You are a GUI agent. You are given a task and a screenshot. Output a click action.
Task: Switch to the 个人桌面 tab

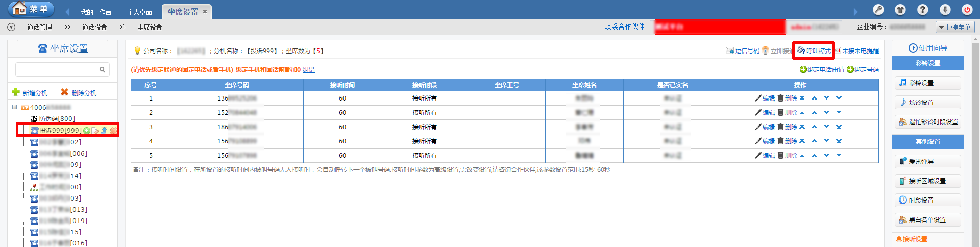tap(139, 12)
